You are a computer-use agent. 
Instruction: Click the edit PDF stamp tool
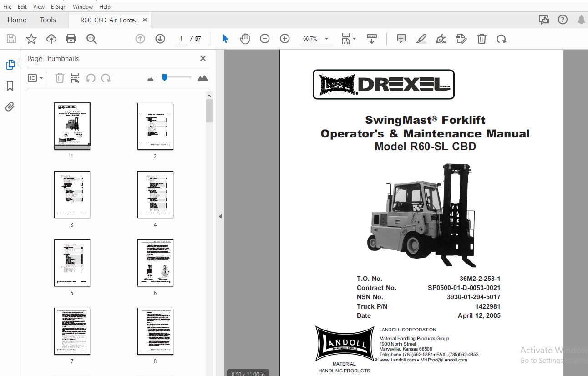click(461, 39)
